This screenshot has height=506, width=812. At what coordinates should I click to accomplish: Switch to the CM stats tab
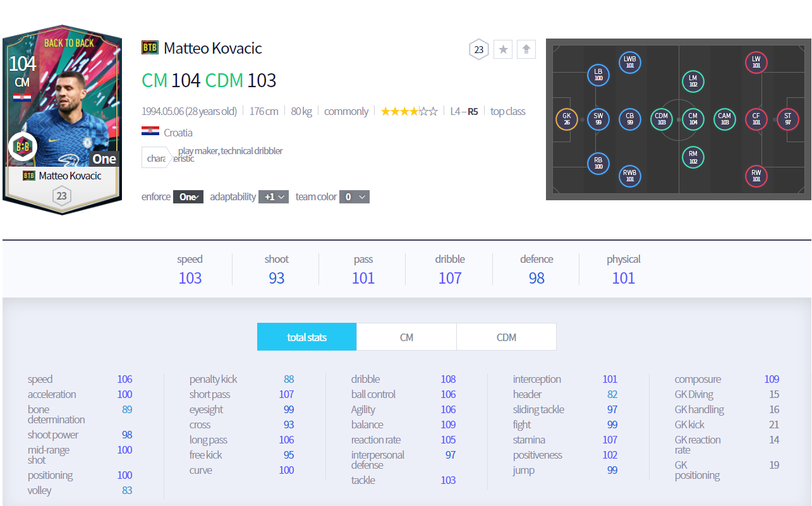point(406,337)
